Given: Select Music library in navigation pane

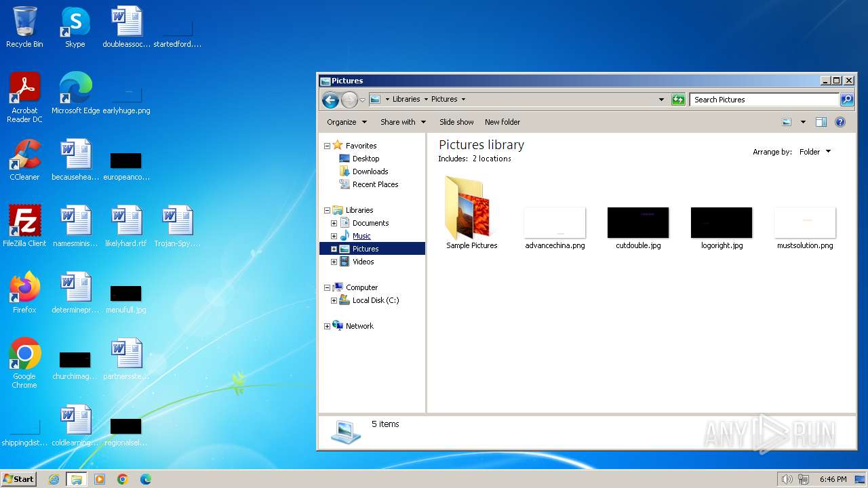Looking at the screenshot, I should pos(361,236).
